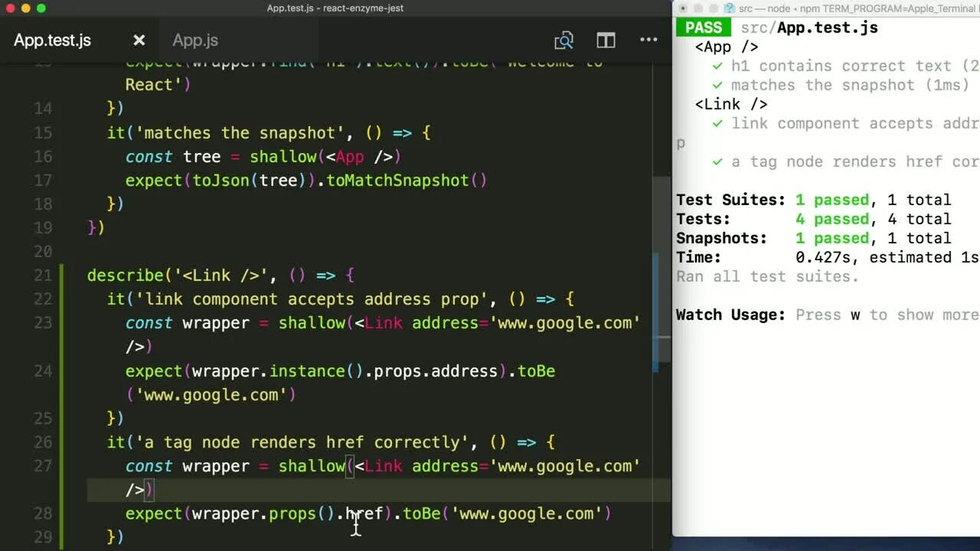
Task: Split the editor with the split icon
Action: (606, 40)
